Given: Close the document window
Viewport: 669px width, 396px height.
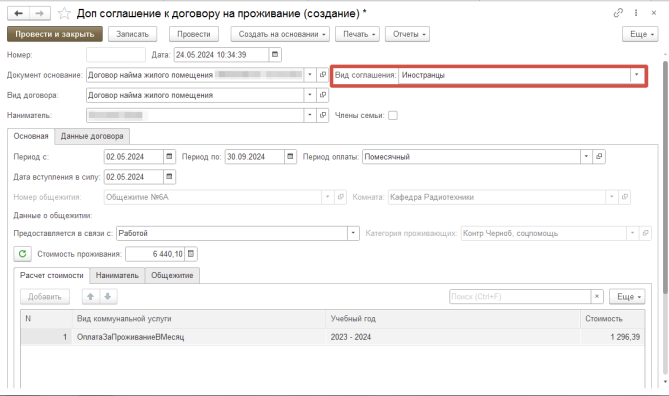Looking at the screenshot, I should click(654, 13).
